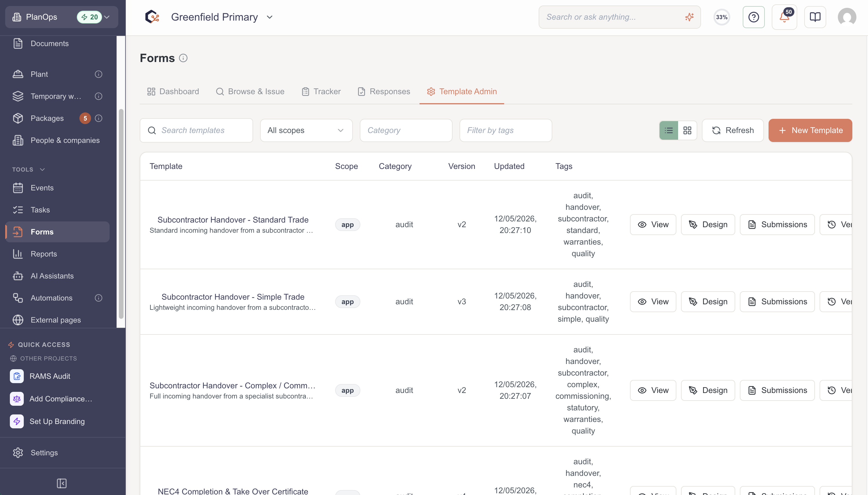
Task: View the Complex / Commissioning handover template
Action: tap(653, 390)
